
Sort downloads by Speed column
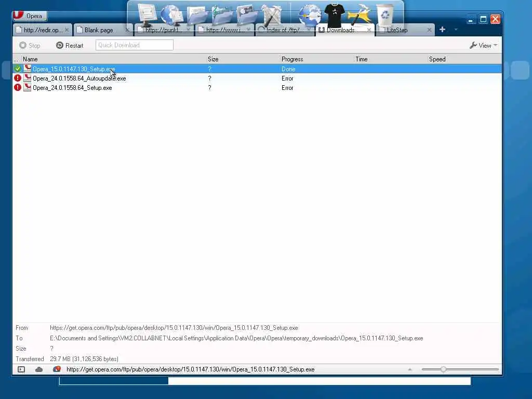tap(464, 59)
